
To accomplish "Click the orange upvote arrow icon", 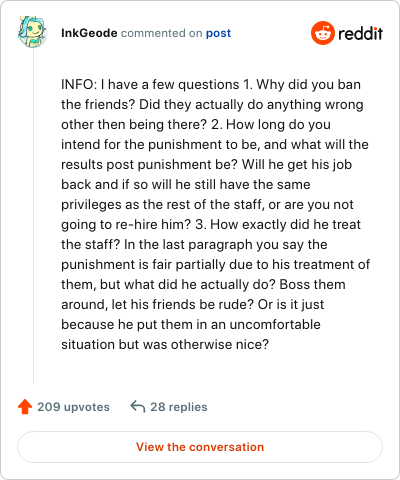I will tap(25, 407).
